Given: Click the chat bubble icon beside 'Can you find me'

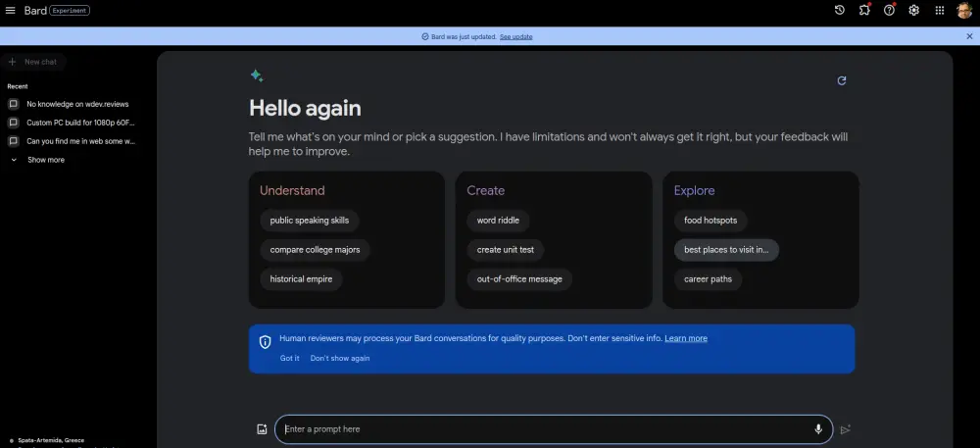Looking at the screenshot, I should click(x=13, y=141).
